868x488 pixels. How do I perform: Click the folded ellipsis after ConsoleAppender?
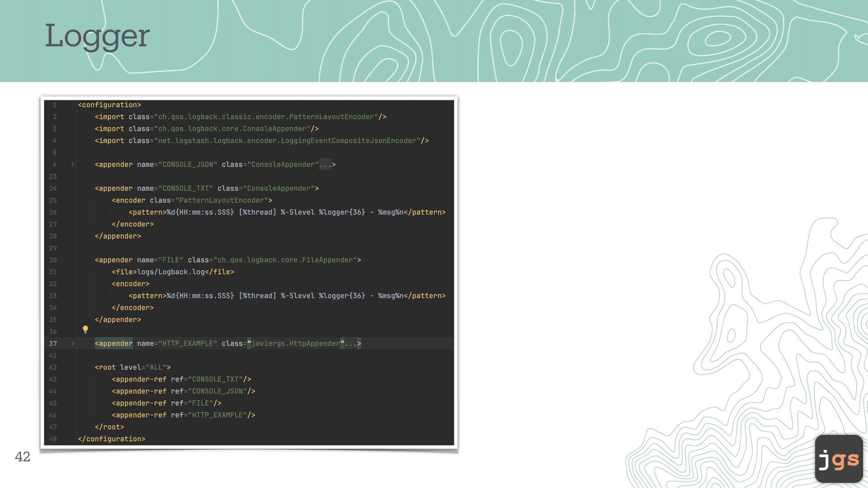coord(325,165)
